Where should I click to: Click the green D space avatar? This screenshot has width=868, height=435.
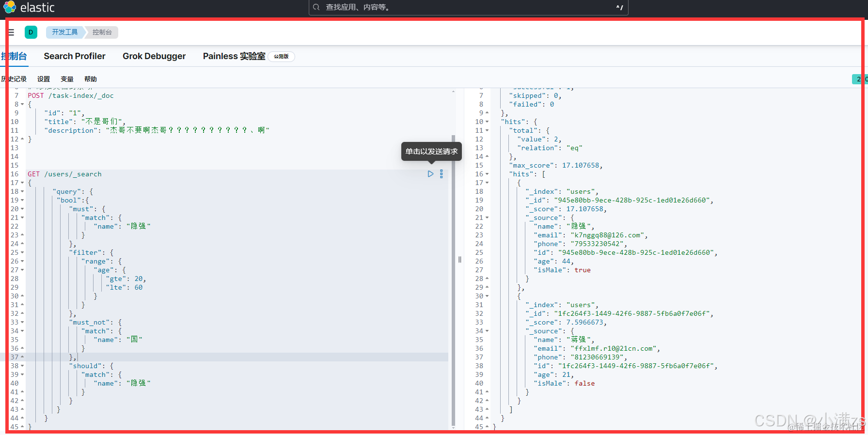pyautogui.click(x=31, y=32)
